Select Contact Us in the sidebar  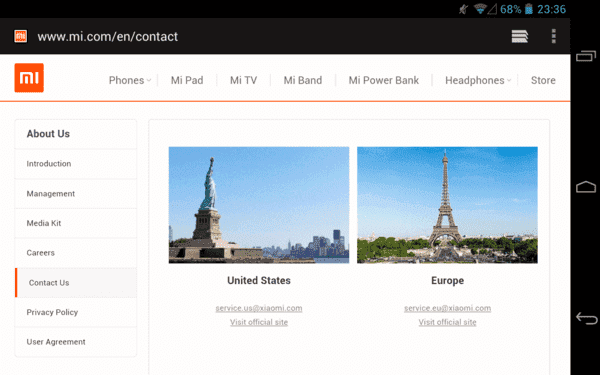(x=76, y=283)
